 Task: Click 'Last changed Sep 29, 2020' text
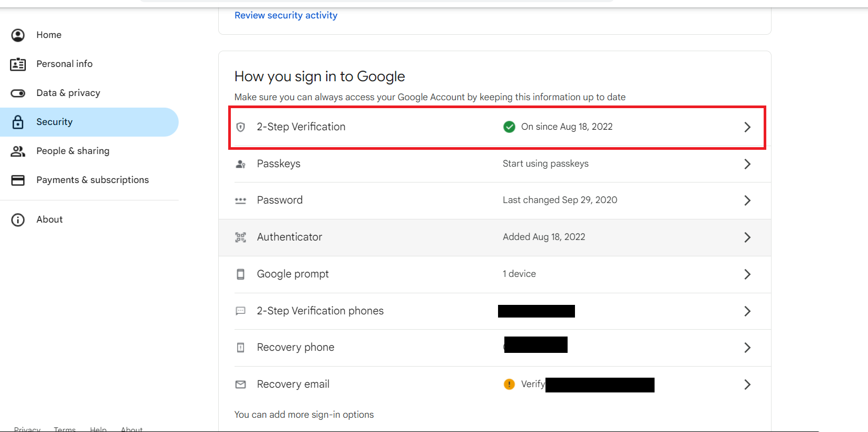[560, 200]
